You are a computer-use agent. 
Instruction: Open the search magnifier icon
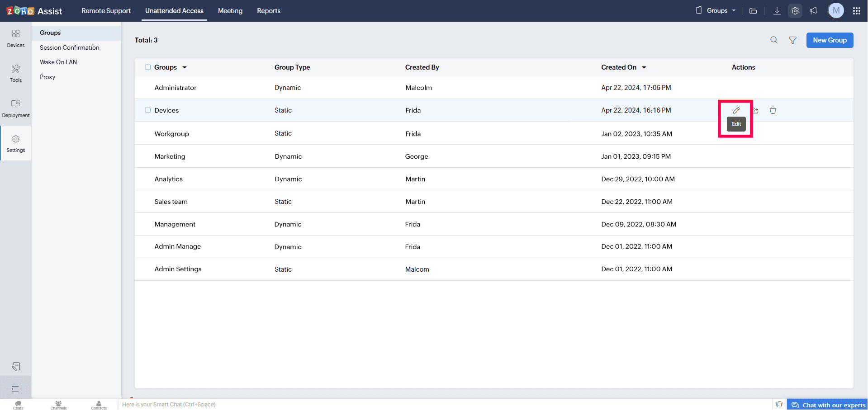click(774, 40)
